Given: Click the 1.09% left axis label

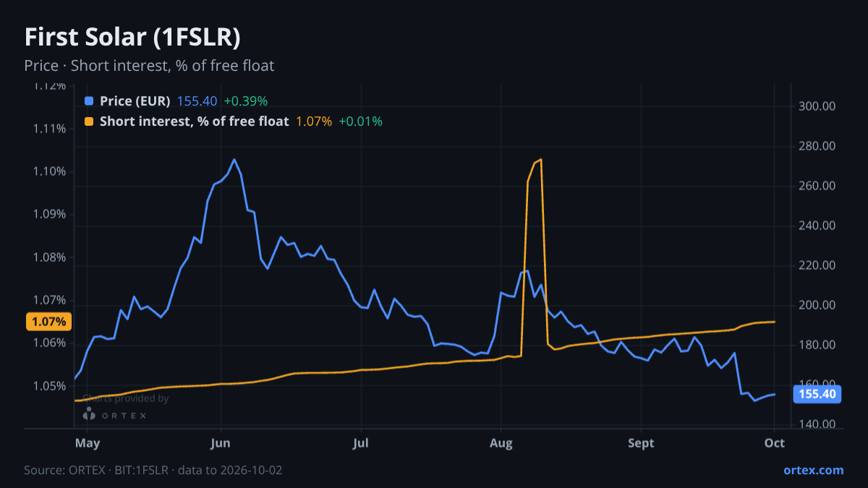Looking at the screenshot, I should click(x=51, y=215).
